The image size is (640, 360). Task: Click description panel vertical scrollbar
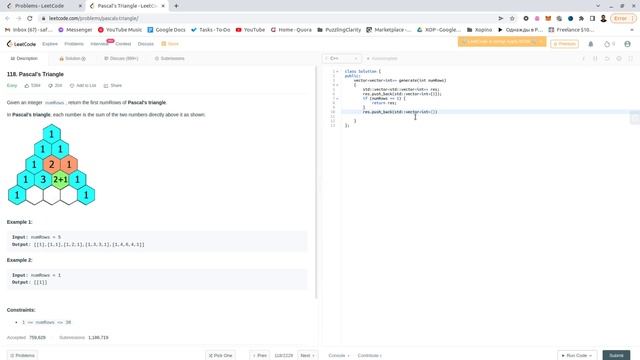coord(316,183)
